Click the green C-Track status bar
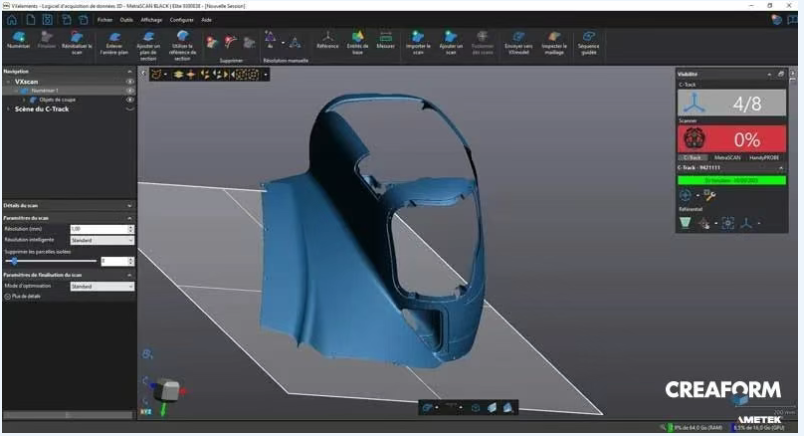The height and width of the screenshot is (436, 804). pos(732,181)
